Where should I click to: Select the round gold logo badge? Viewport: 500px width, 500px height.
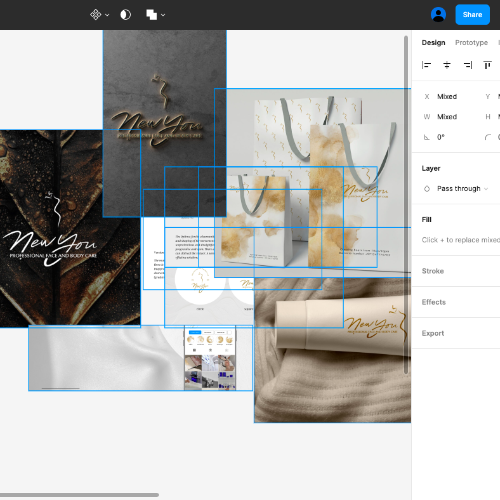[200, 282]
